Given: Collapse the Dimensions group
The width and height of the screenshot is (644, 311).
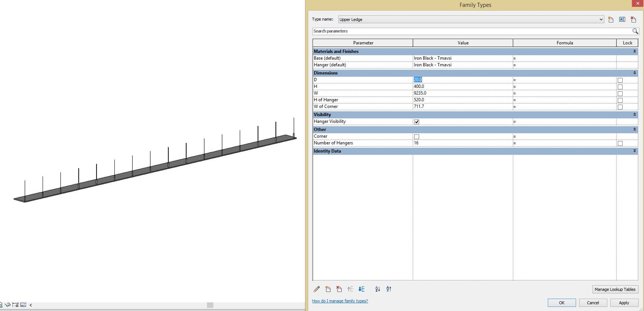Looking at the screenshot, I should [634, 73].
